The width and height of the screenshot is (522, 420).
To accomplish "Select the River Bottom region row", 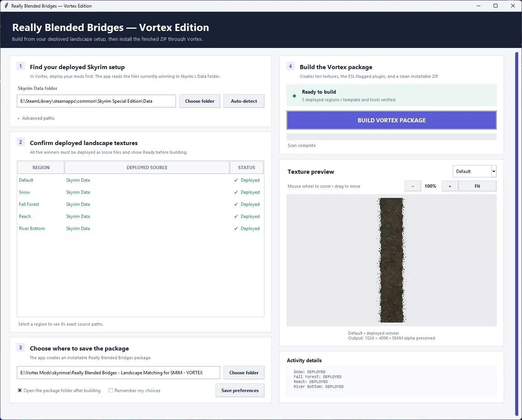I will tap(140, 229).
